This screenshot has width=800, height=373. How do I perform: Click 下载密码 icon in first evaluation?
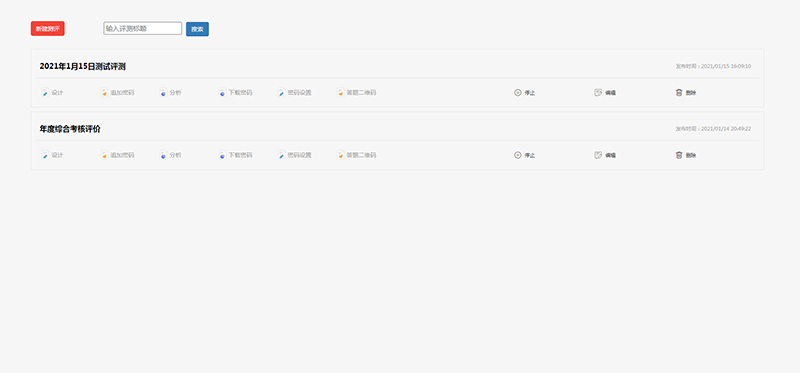pos(222,93)
